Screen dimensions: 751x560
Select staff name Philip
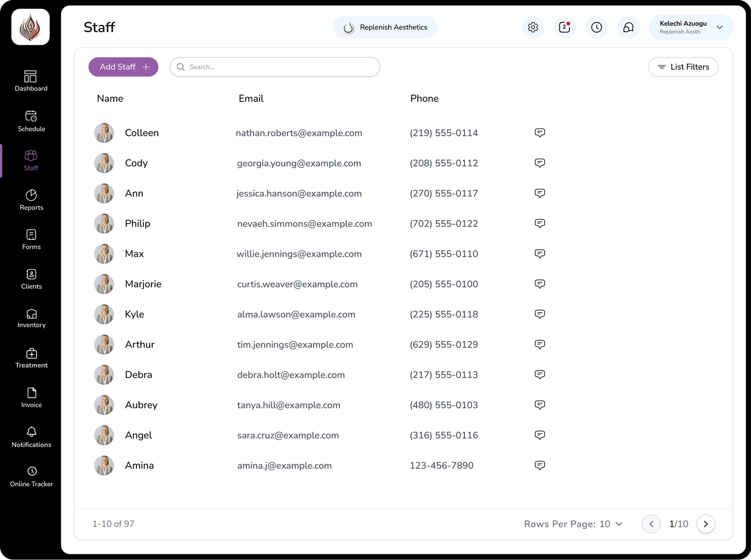click(x=137, y=223)
